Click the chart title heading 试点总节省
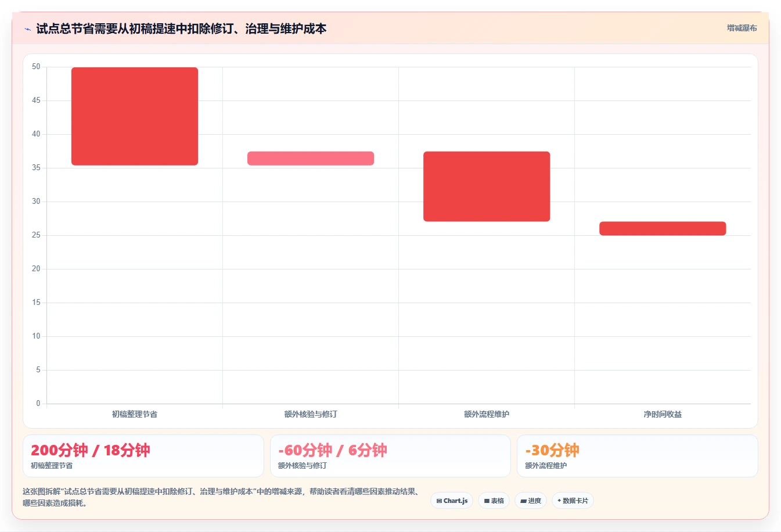Image resolution: width=781 pixels, height=532 pixels. (x=181, y=28)
